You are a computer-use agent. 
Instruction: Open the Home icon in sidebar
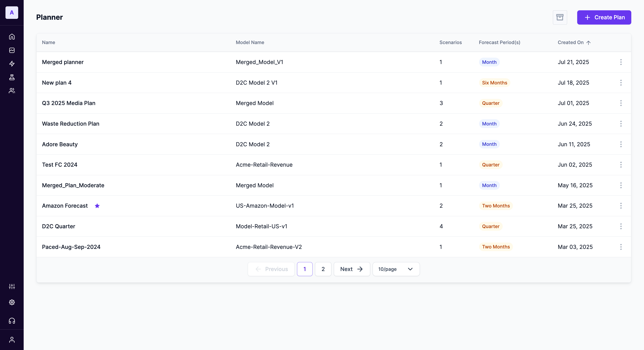pyautogui.click(x=12, y=37)
